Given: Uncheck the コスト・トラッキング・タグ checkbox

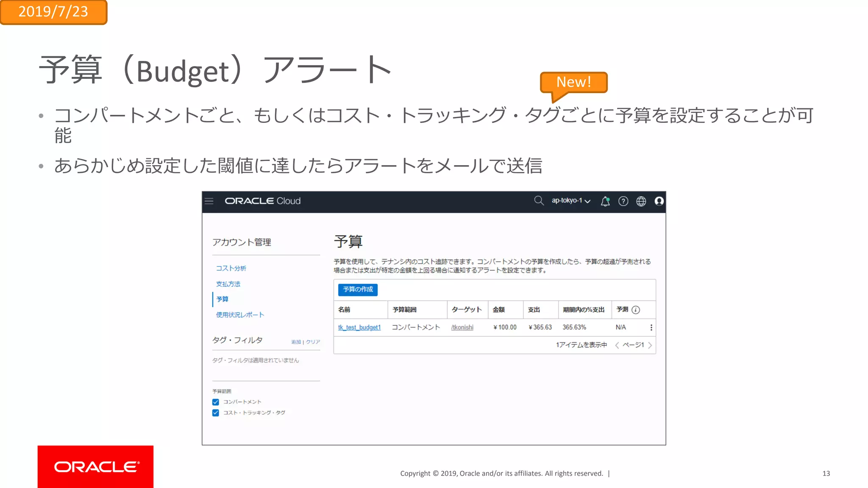Looking at the screenshot, I should (x=216, y=413).
